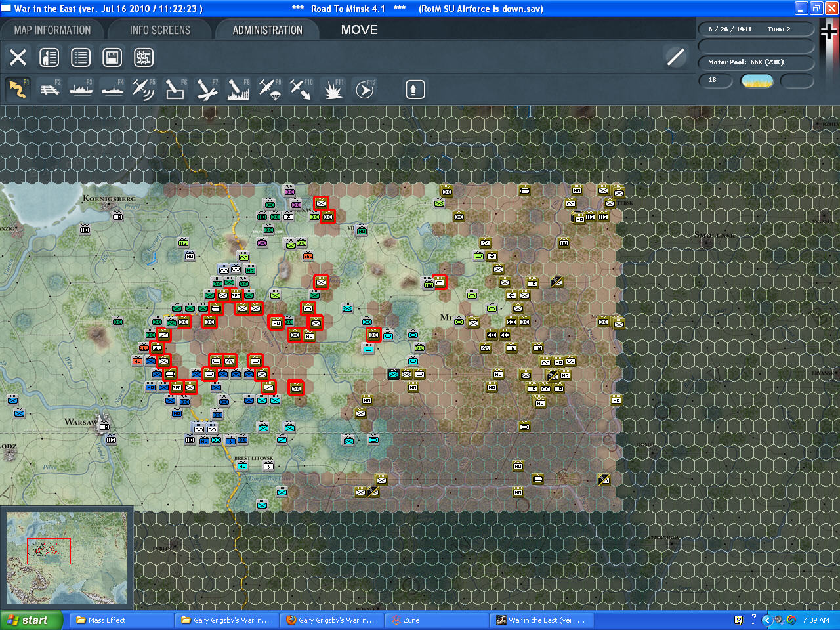Open the person-with-list report icon
840x630 pixels.
(x=49, y=57)
